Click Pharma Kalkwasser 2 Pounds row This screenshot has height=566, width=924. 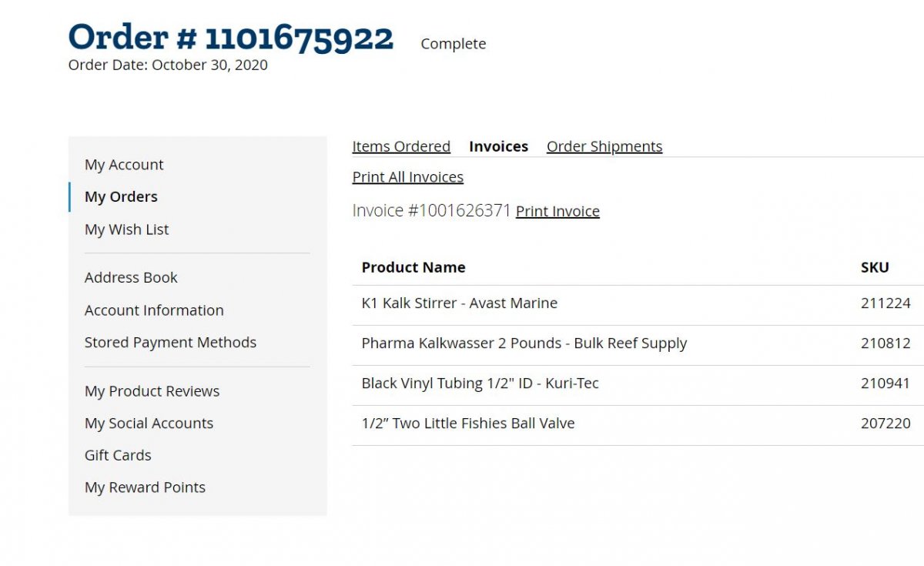pos(524,343)
